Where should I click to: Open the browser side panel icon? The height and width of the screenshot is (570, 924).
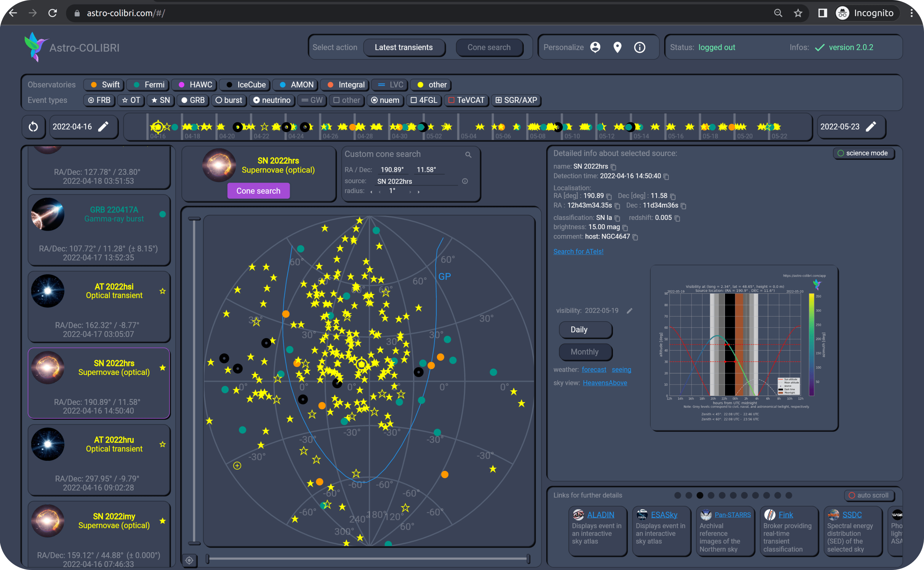[823, 13]
